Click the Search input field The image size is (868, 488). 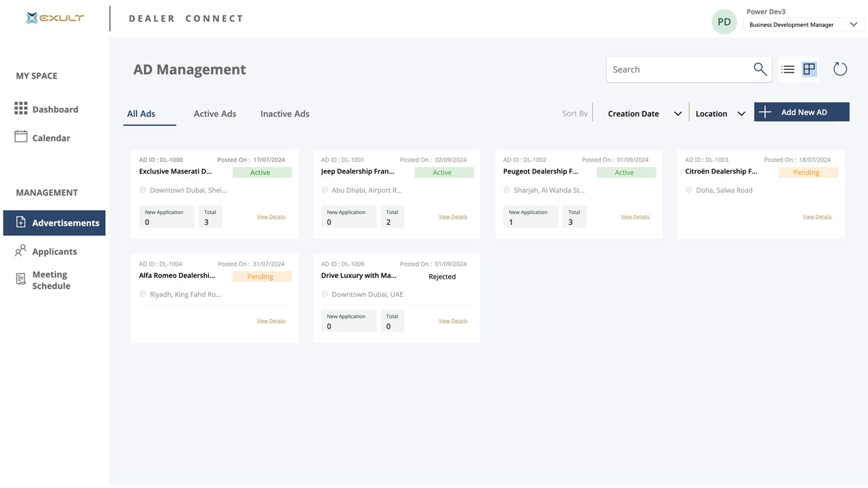click(678, 69)
